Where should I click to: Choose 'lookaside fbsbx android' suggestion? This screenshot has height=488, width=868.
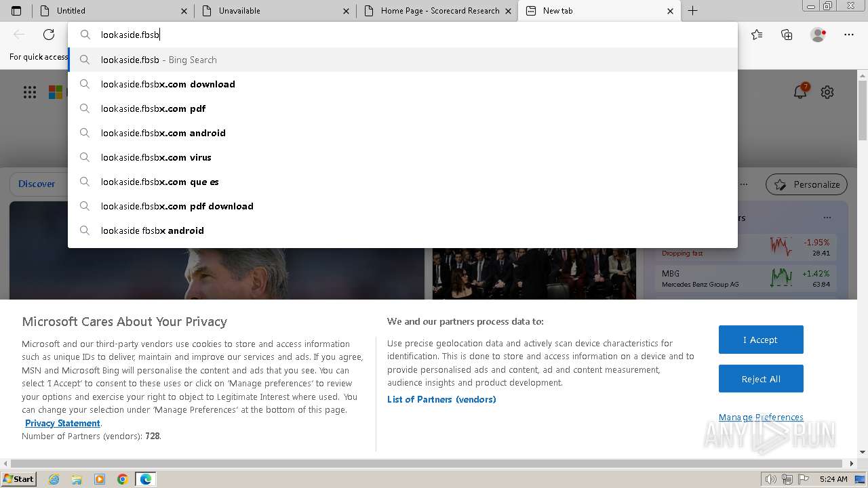403,230
